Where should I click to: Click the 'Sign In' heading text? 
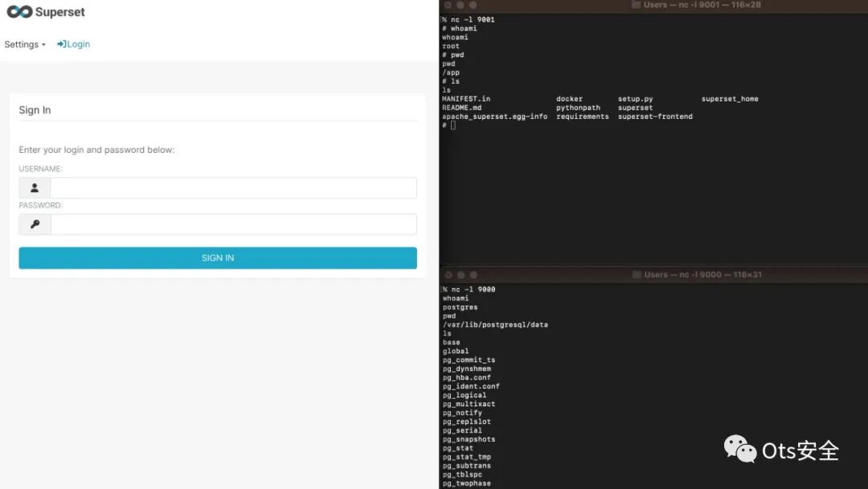[x=35, y=110]
